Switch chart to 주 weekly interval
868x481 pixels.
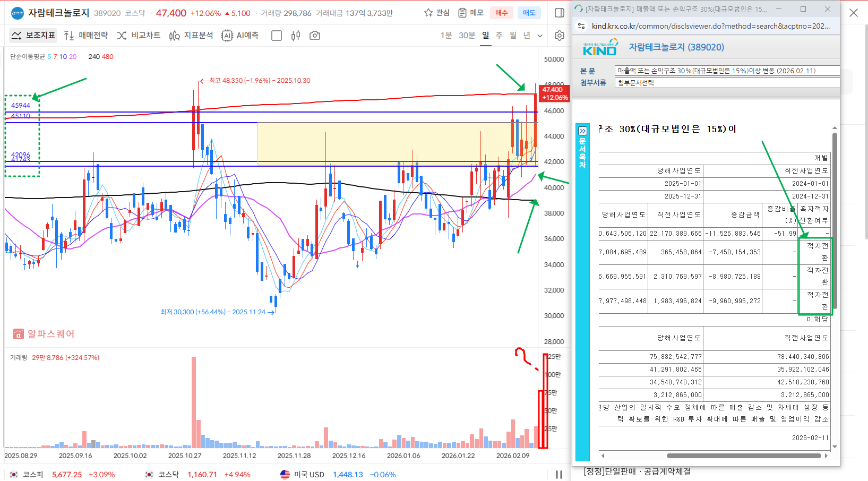click(x=499, y=36)
